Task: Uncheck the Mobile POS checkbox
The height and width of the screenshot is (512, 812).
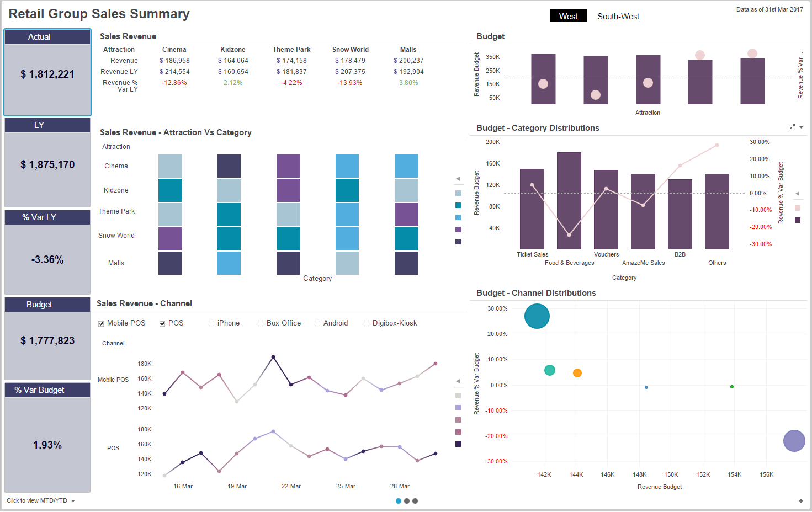Action: (x=100, y=323)
